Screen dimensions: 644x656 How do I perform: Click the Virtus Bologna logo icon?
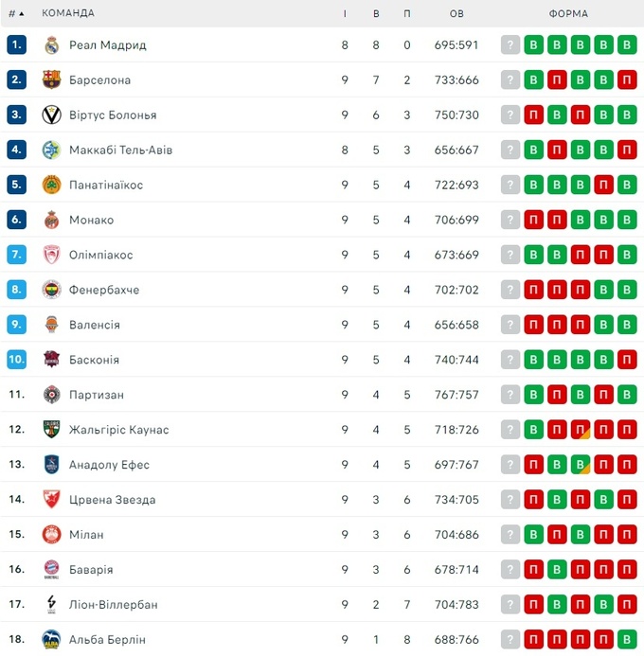[x=52, y=115]
